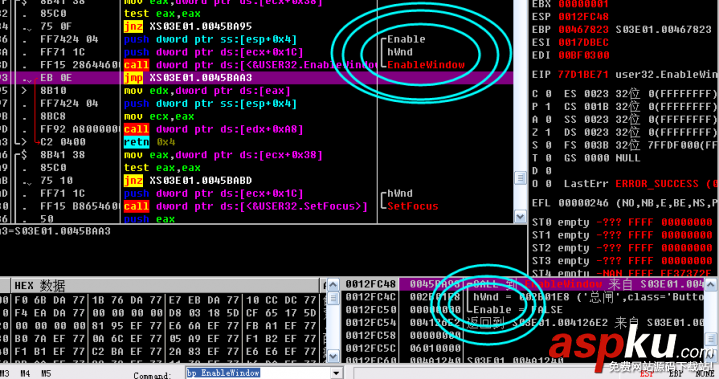Select the highlighted jmp XS03E01.0045BAA3 instruction

point(188,78)
